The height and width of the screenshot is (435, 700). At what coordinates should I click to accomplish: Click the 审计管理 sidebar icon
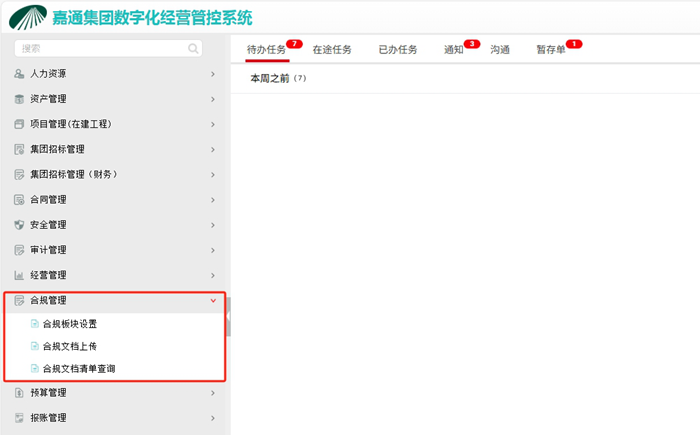click(19, 250)
